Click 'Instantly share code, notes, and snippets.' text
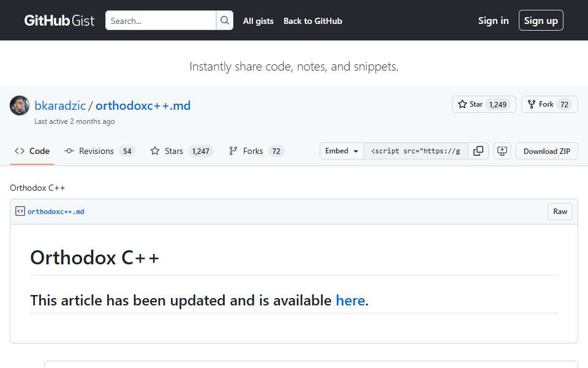This screenshot has width=588, height=368. (294, 66)
